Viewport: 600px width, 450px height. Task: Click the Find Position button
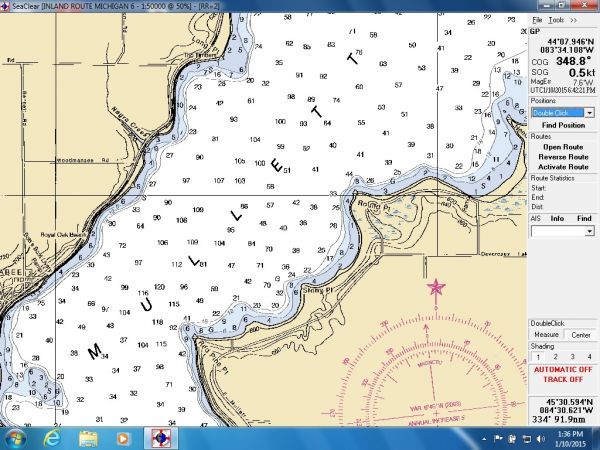563,125
